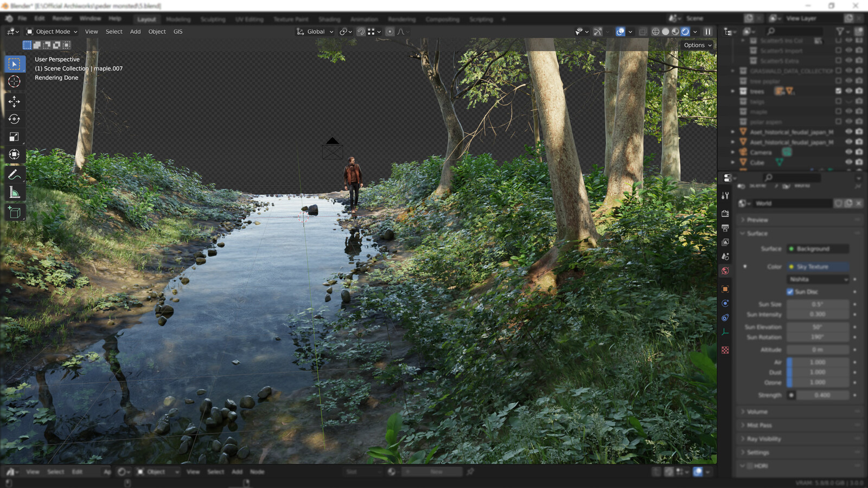
Task: Open the Object menu in viewport header
Action: 157,31
